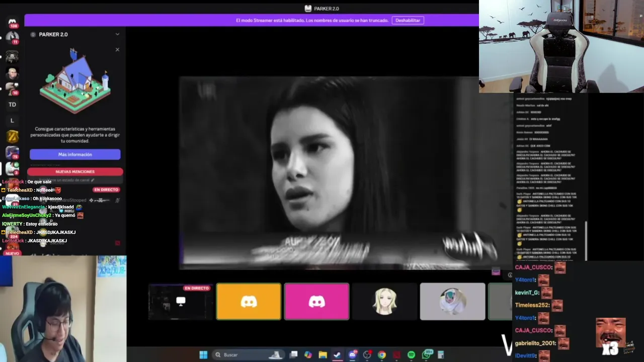This screenshot has height=362, width=644.
Task: Open WhatsApp from the taskbar
Action: (x=427, y=355)
